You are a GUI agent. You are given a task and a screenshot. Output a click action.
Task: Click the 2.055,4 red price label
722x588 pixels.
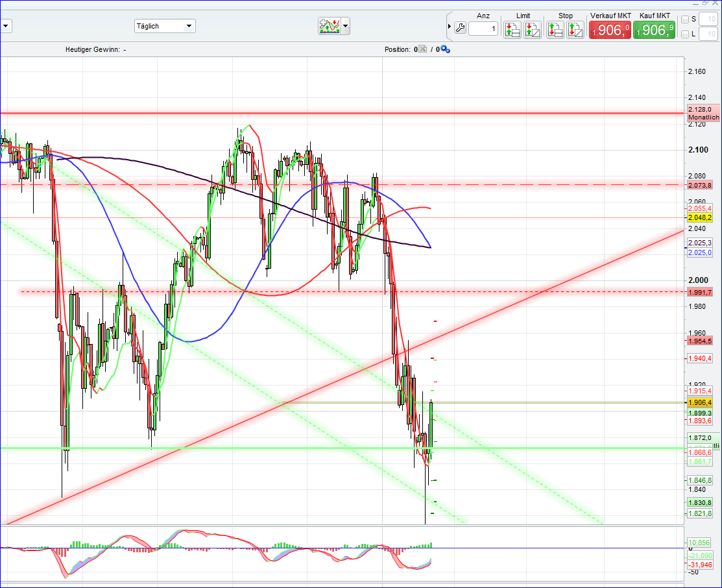(x=699, y=209)
